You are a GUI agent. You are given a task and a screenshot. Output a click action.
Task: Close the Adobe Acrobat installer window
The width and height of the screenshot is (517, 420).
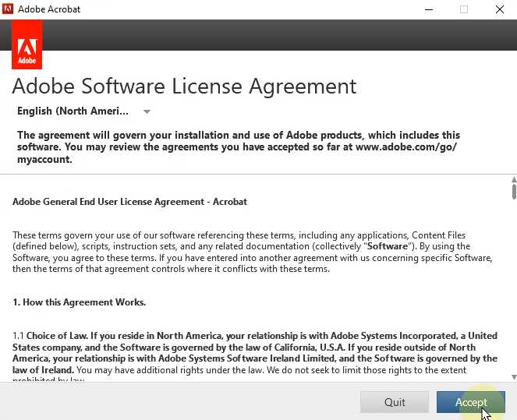click(499, 9)
